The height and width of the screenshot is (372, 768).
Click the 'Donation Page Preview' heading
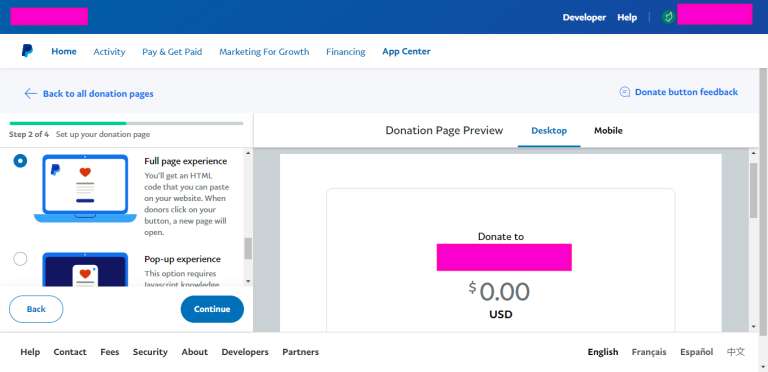[x=444, y=131]
